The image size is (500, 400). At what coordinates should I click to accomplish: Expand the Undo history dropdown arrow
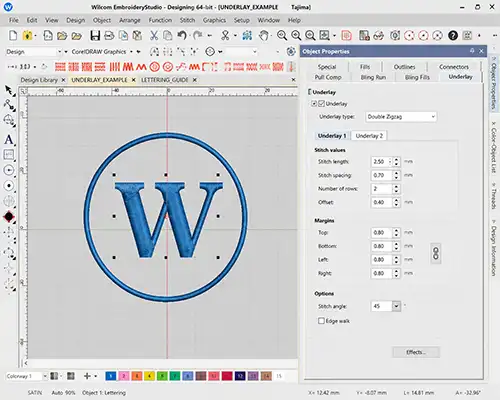pyautogui.click(x=189, y=35)
